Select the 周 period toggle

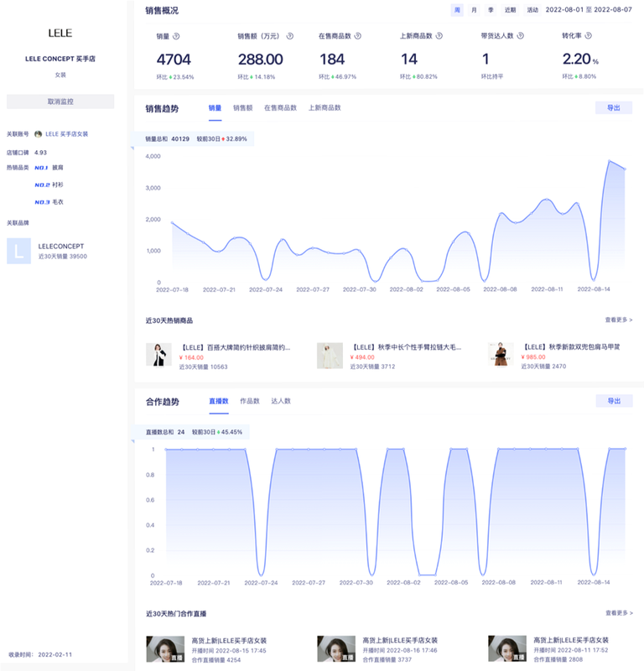tap(457, 10)
